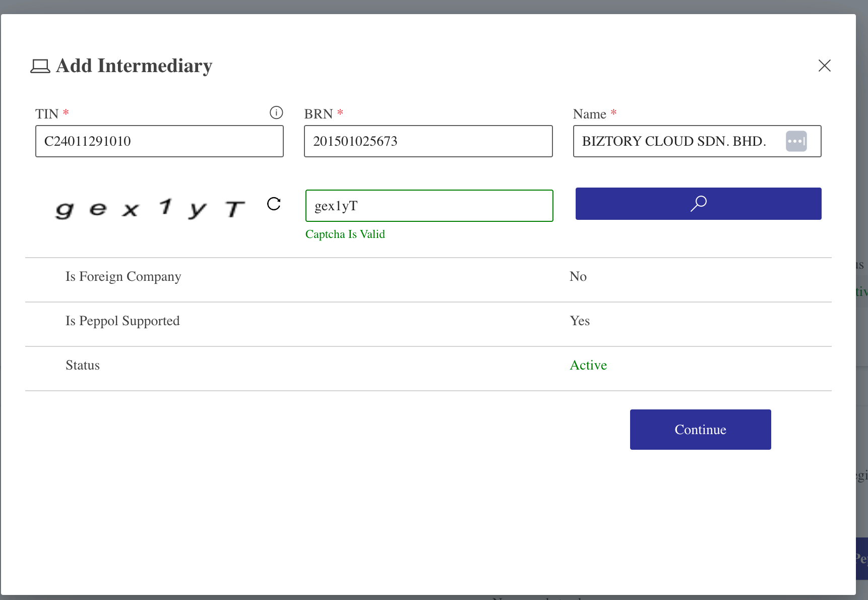Viewport: 868px width, 600px height.
Task: Select the 'Yes' Peppol supported value
Action: pos(580,321)
